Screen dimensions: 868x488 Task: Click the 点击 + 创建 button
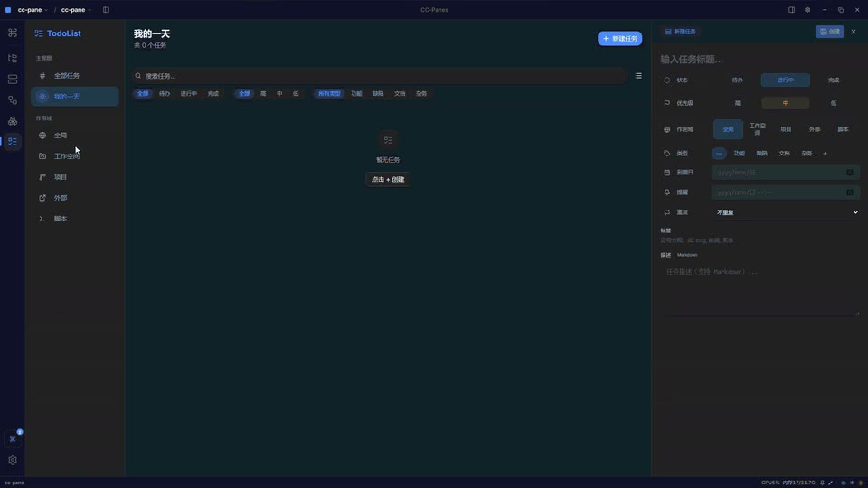[388, 179]
